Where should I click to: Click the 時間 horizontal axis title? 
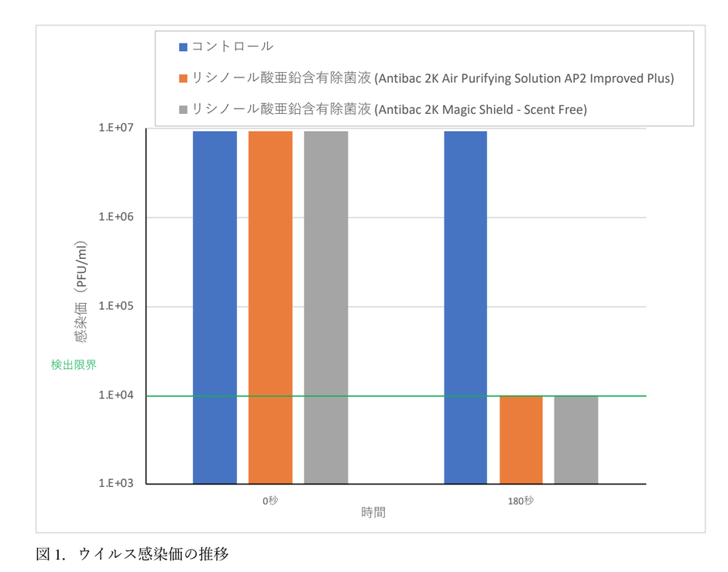pos(375,512)
